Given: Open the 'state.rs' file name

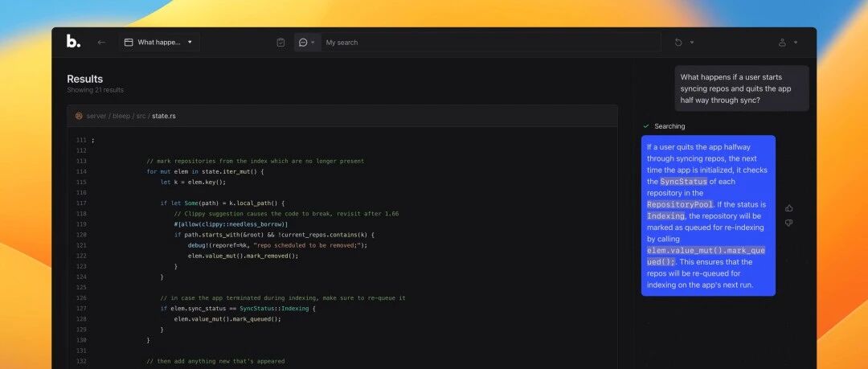Looking at the screenshot, I should tap(164, 116).
